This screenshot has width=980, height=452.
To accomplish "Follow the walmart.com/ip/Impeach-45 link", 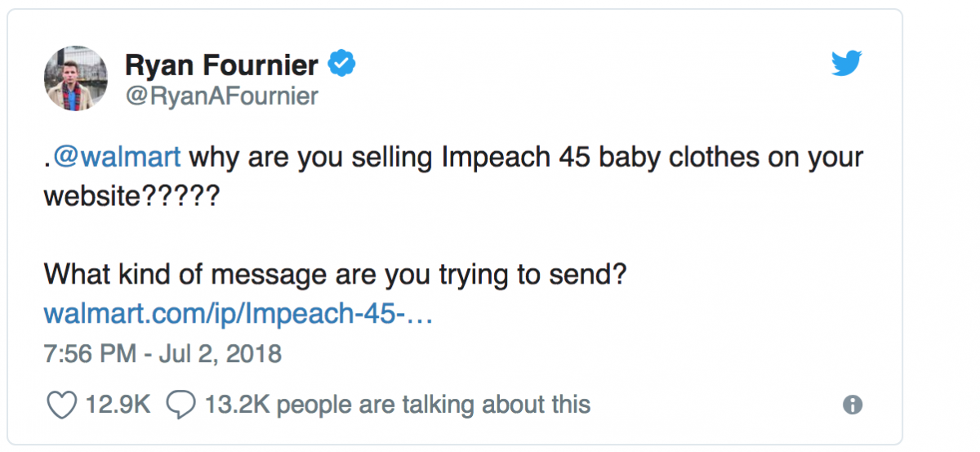I will pyautogui.click(x=237, y=313).
